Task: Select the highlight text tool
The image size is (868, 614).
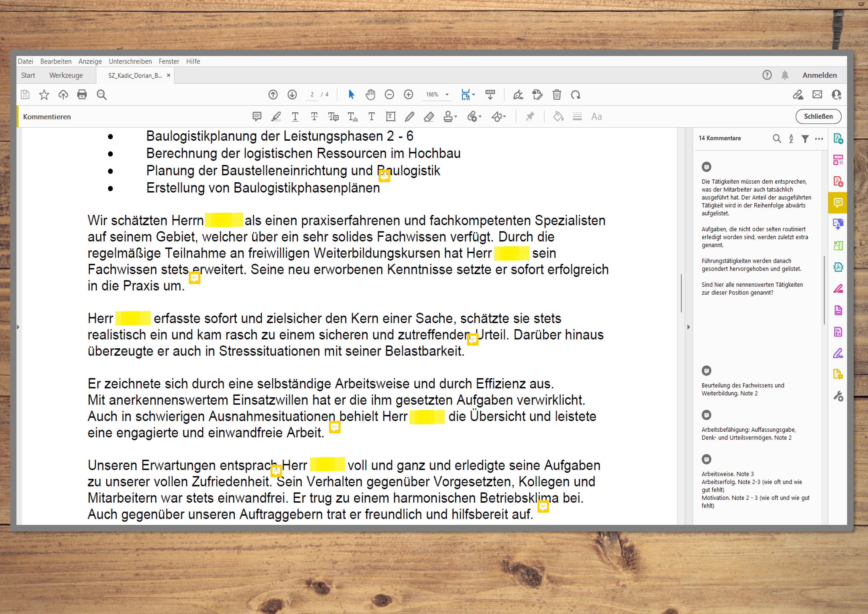Action: coord(276,117)
